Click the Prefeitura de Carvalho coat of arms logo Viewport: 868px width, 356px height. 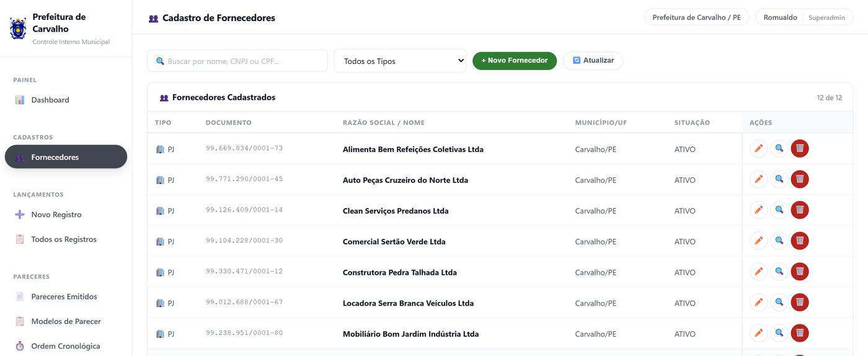(x=18, y=29)
